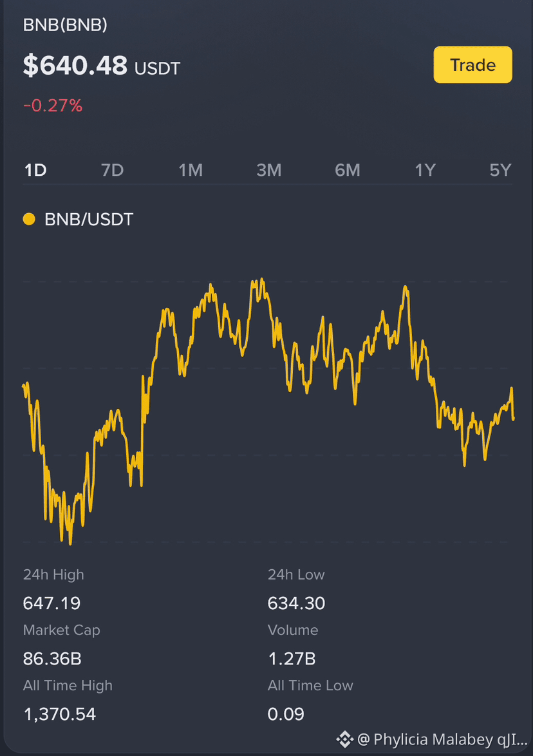Click the Market Cap label
This screenshot has height=756, width=533.
[x=62, y=630]
